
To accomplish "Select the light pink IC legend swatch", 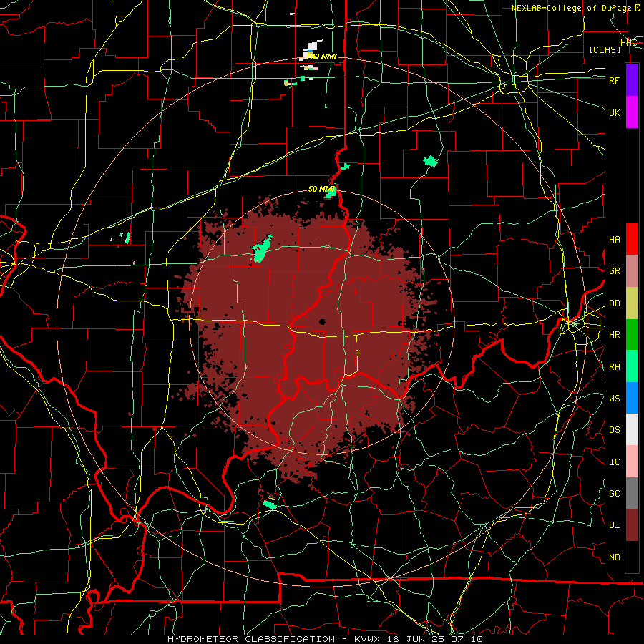I will click(x=632, y=462).
